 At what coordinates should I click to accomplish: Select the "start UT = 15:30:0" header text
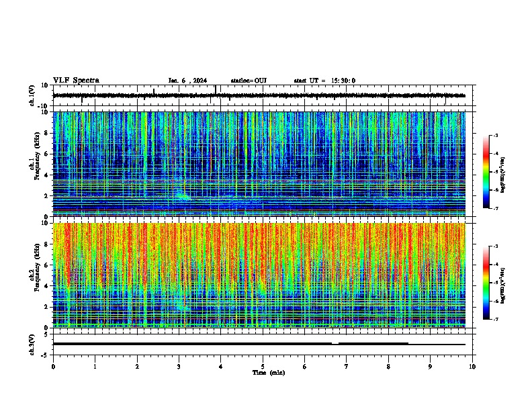tap(324, 81)
